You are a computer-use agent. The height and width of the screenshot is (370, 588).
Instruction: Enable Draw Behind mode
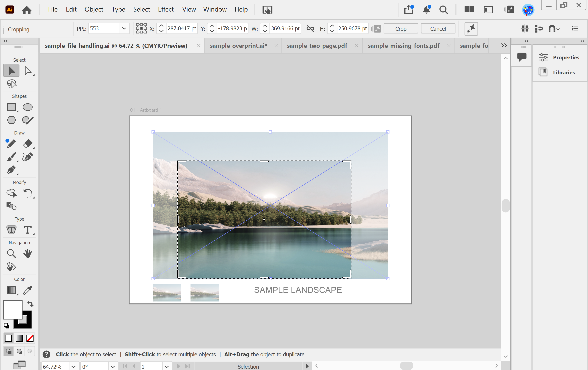coord(19,351)
